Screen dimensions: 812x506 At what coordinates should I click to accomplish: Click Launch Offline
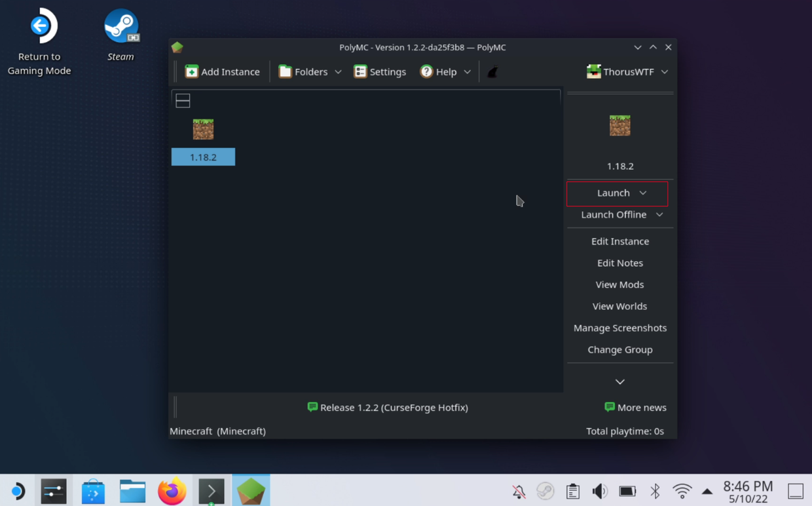[614, 214]
